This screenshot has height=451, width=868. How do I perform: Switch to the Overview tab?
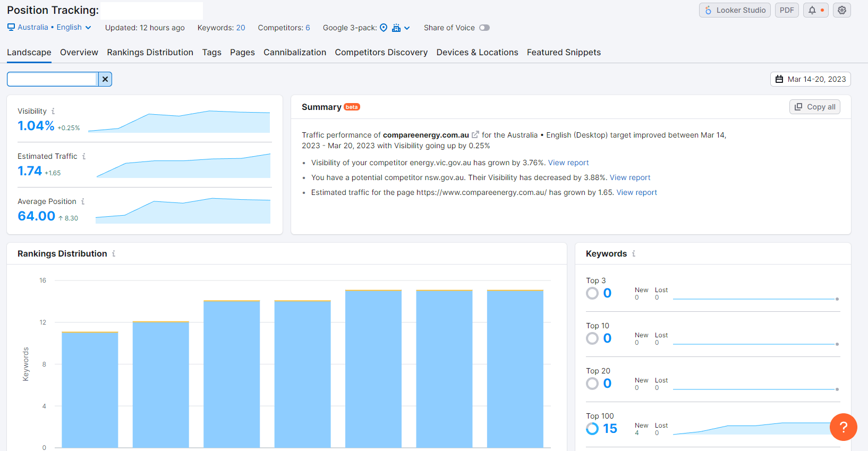[79, 52]
